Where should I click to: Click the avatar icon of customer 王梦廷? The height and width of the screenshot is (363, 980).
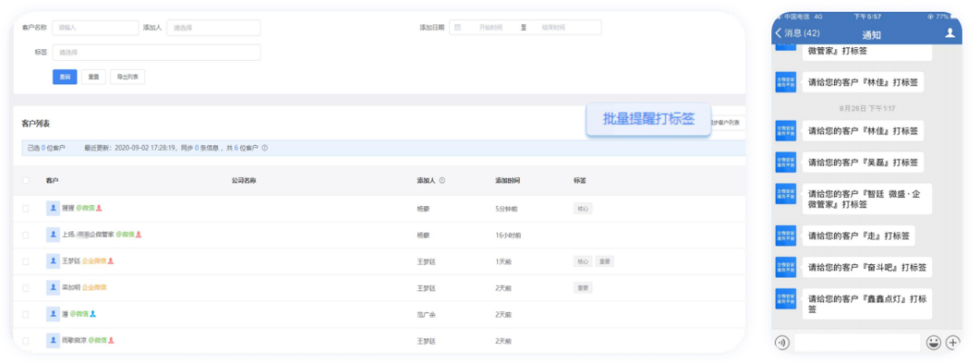click(x=53, y=261)
